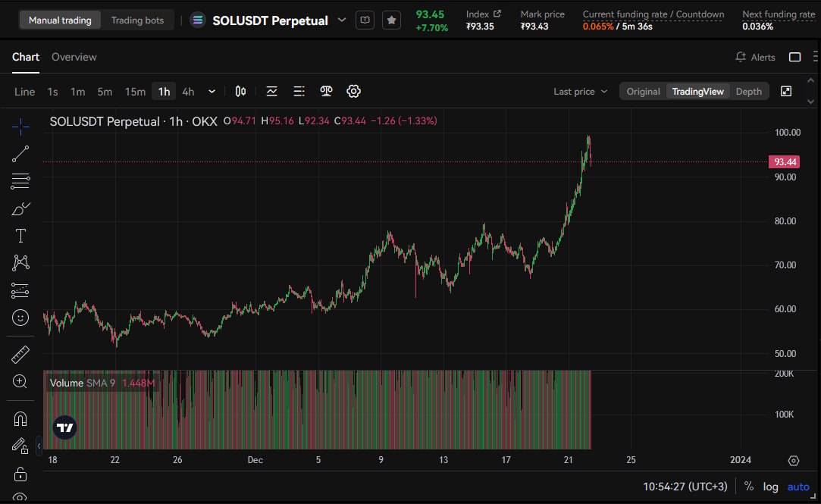Open the forecasting and measurement tool

[20, 290]
